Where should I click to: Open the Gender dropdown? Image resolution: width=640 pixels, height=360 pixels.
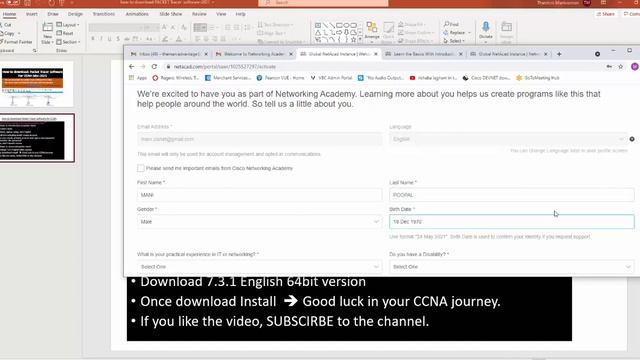click(x=260, y=222)
